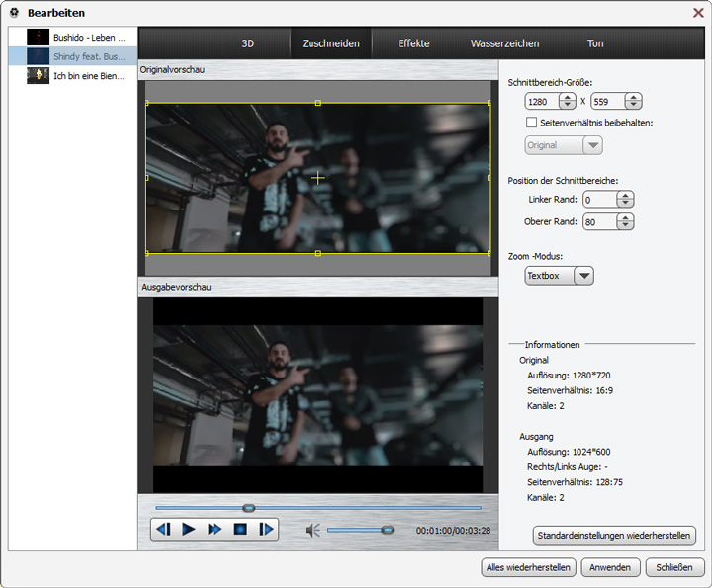Click the playback progress slider handle
Screen dimensions: 712x588
(x=249, y=508)
